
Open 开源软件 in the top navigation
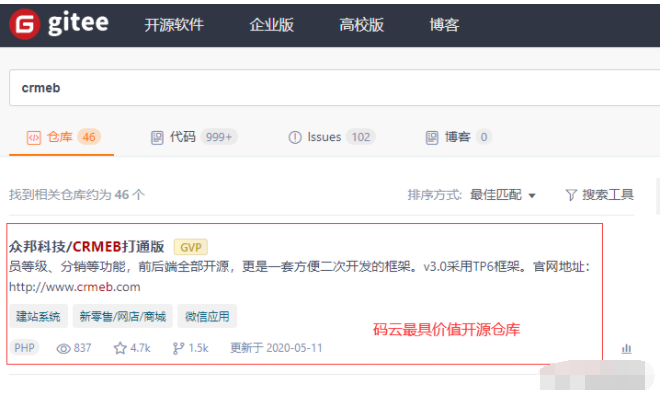[173, 26]
